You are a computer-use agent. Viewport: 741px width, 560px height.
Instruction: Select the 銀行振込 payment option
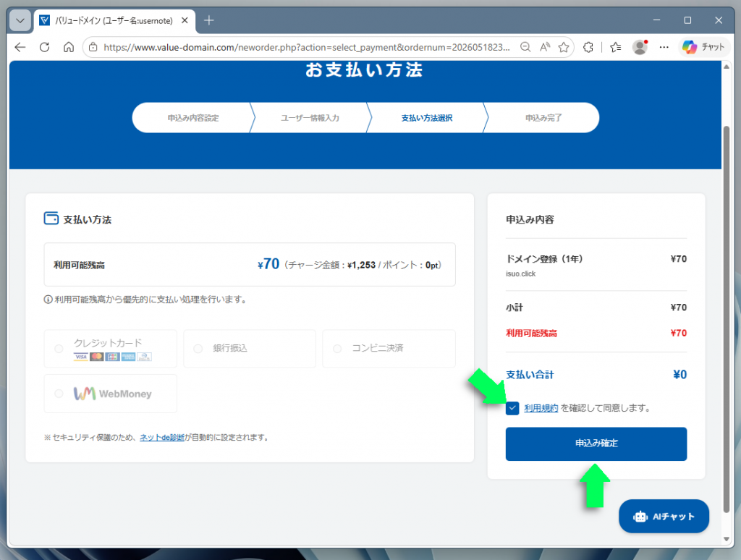[x=250, y=349]
